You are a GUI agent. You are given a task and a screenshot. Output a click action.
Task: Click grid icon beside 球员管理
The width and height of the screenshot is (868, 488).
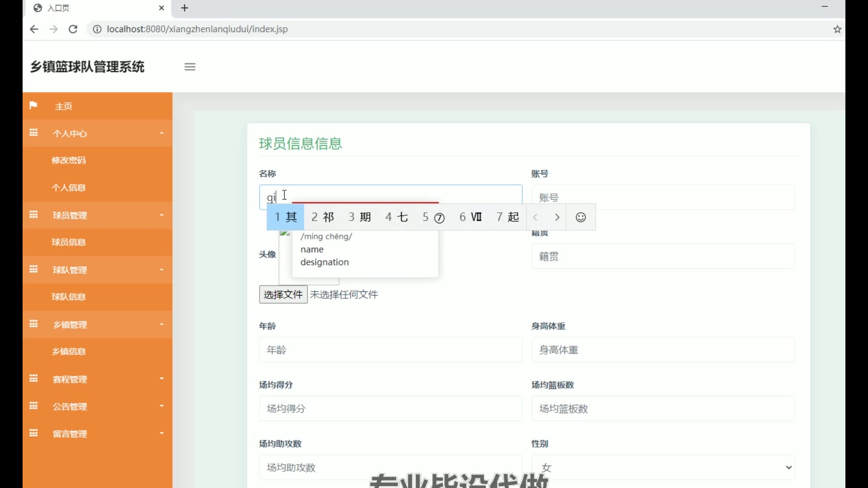(33, 215)
